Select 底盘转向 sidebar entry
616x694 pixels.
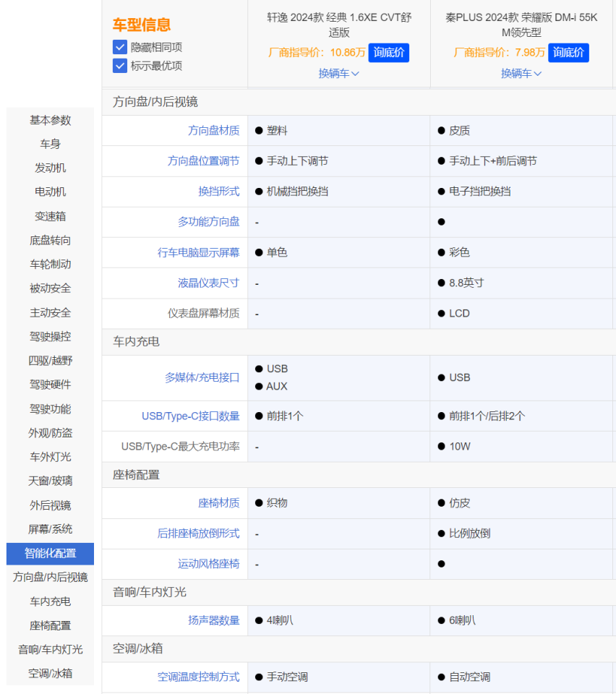tap(50, 240)
